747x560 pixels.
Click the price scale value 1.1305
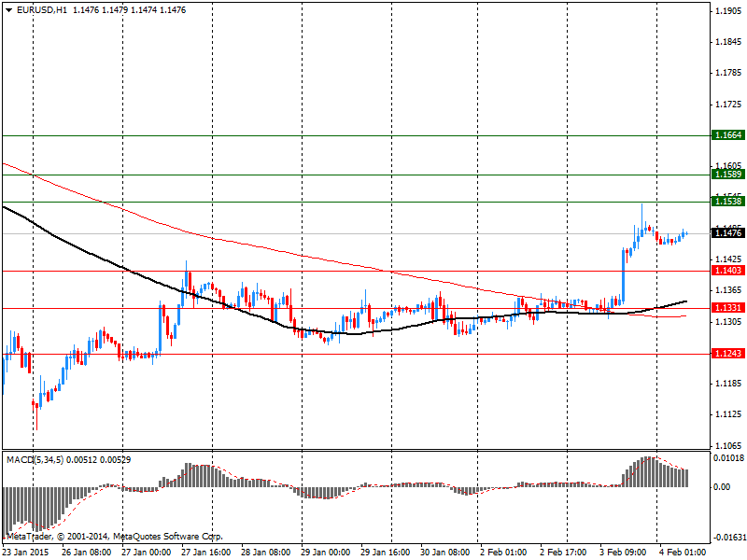[x=728, y=322]
